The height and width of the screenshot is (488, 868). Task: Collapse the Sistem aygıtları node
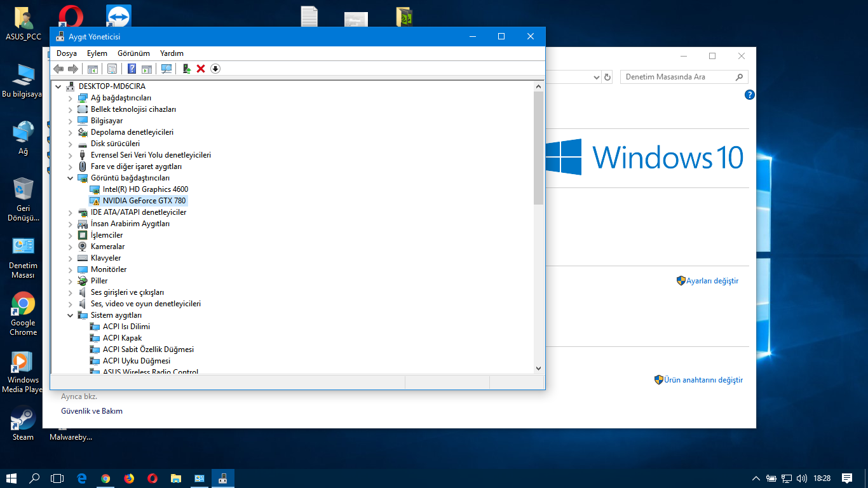coord(70,315)
